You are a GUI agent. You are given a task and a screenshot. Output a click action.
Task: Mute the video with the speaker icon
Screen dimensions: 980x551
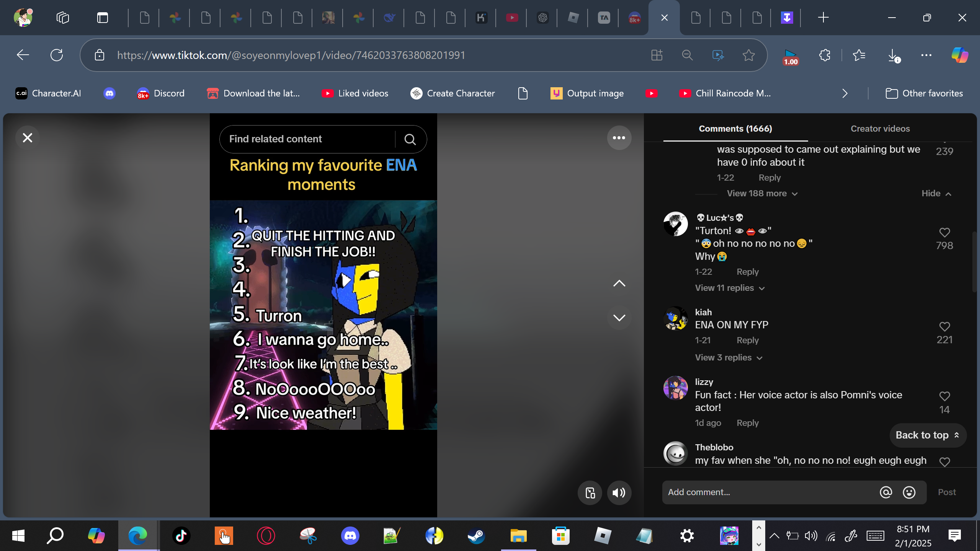619,493
